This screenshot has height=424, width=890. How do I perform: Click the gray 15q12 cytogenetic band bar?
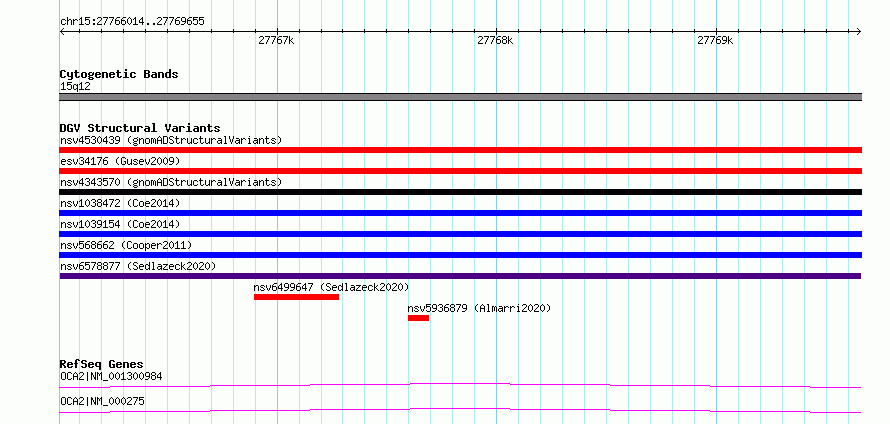click(460, 97)
